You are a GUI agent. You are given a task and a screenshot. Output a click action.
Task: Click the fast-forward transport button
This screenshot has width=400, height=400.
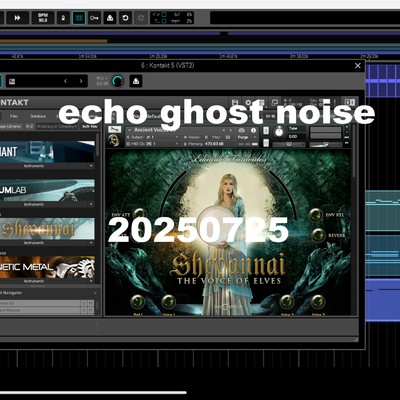pos(17,18)
